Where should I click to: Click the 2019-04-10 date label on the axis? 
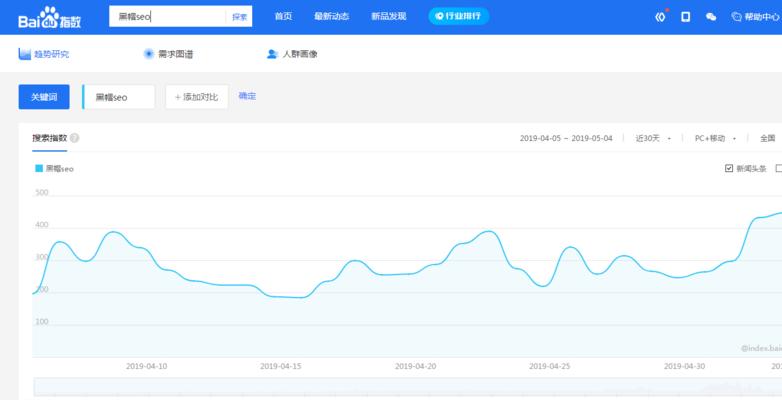pos(147,366)
